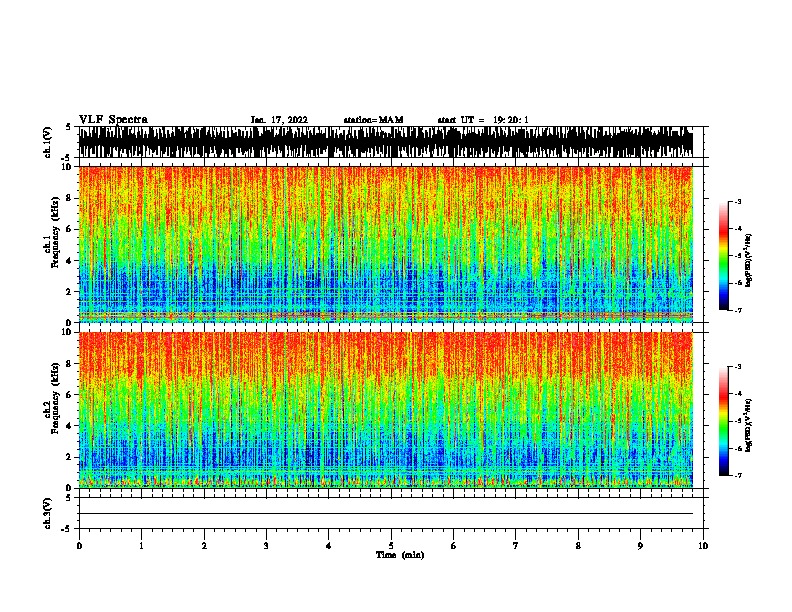This screenshot has height=612, width=792.
Task: Click the "start UT = 19:20: 1" text
Action: tap(483, 120)
